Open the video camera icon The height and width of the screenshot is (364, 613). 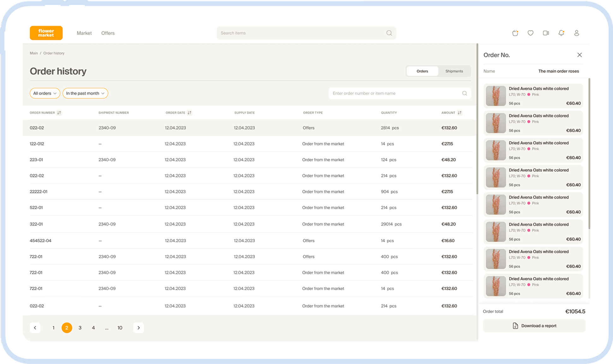pyautogui.click(x=546, y=33)
